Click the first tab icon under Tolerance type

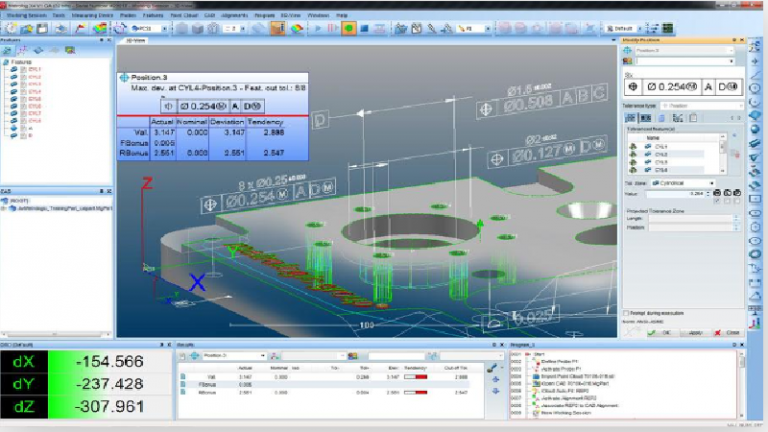click(630, 118)
